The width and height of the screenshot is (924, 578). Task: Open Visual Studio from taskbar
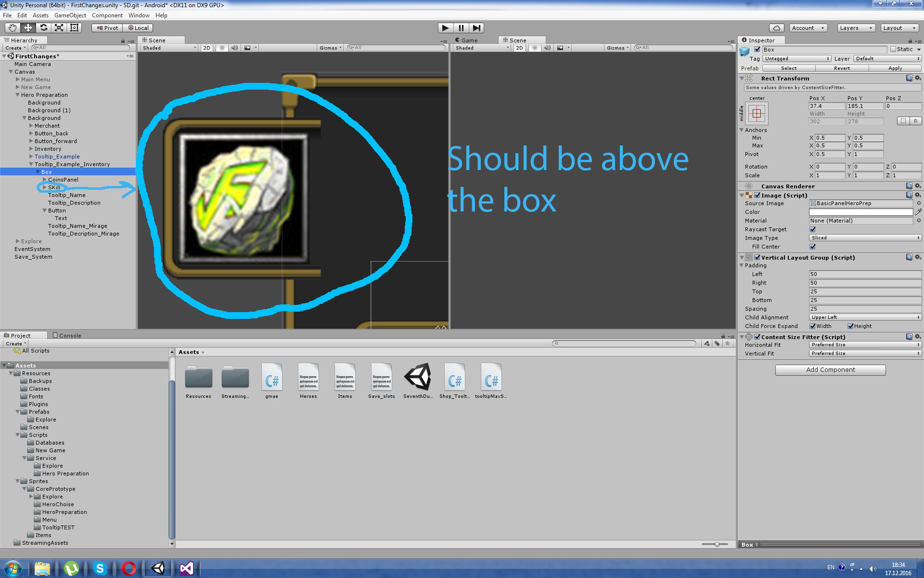pyautogui.click(x=187, y=568)
